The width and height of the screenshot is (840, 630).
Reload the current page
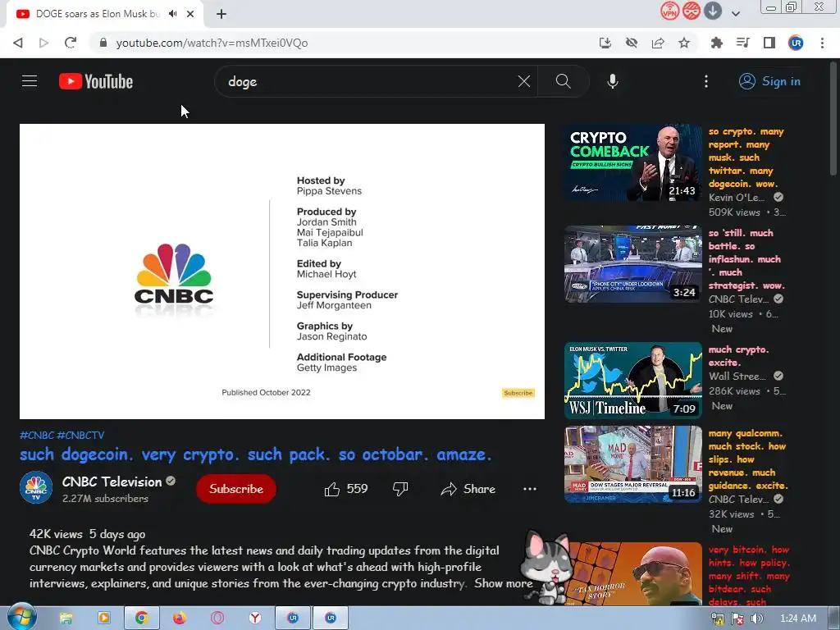[71, 43]
